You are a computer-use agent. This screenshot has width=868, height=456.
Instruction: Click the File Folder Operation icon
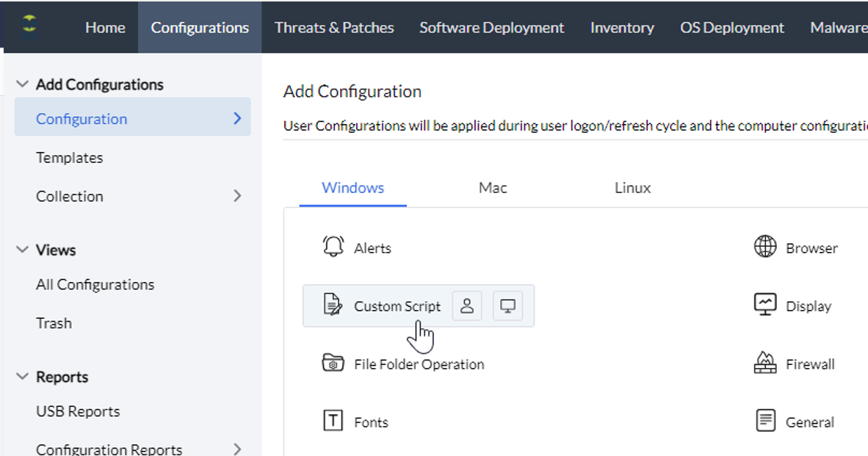point(333,363)
